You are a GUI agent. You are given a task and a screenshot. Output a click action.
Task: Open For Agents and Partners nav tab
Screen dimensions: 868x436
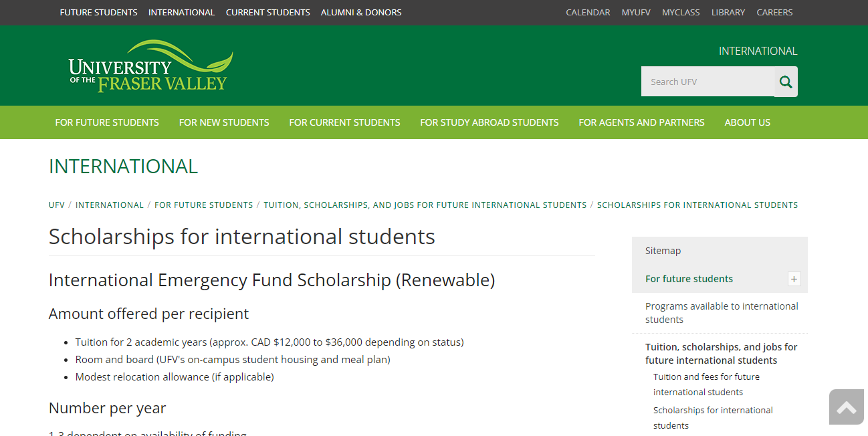click(641, 122)
